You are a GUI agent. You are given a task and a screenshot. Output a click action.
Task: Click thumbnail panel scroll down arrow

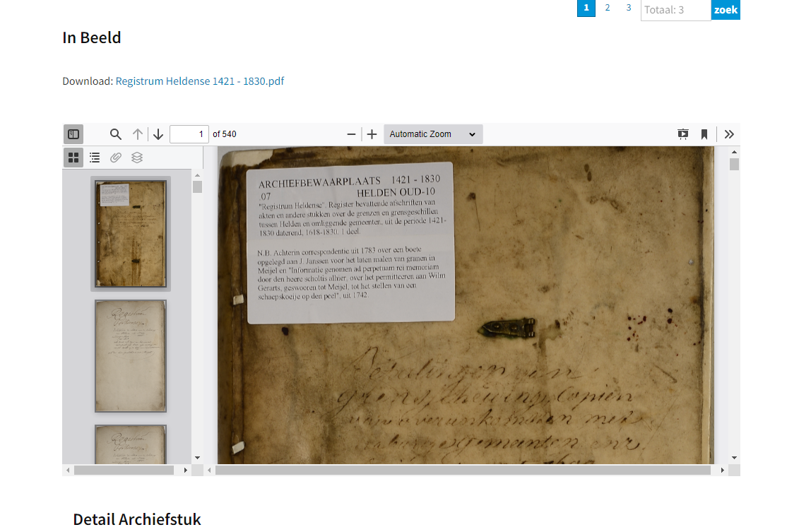[x=197, y=458]
